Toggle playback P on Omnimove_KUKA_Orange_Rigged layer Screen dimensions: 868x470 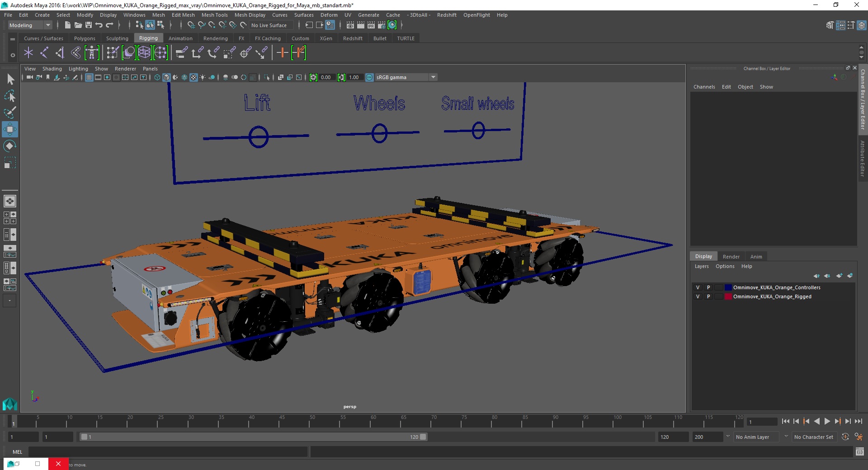click(708, 296)
